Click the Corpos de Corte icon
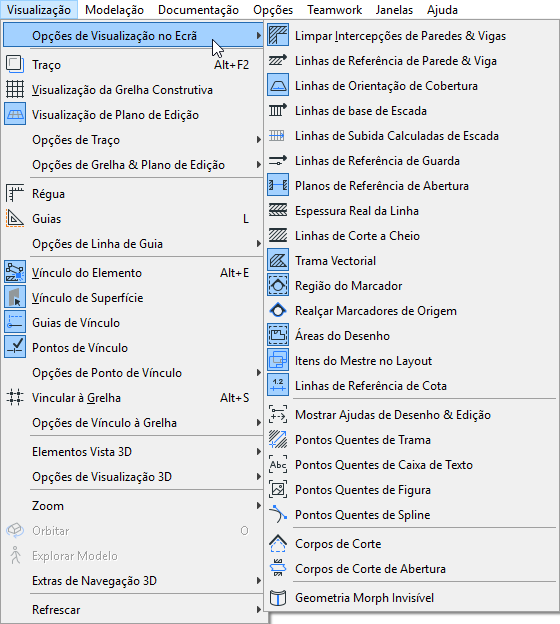The height and width of the screenshot is (624, 560). [x=278, y=544]
